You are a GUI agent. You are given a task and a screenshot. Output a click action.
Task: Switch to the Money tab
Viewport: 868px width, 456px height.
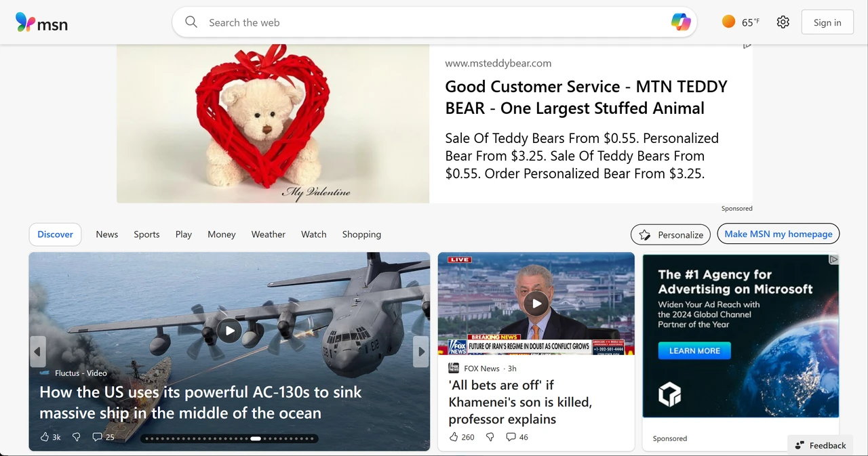(x=221, y=234)
